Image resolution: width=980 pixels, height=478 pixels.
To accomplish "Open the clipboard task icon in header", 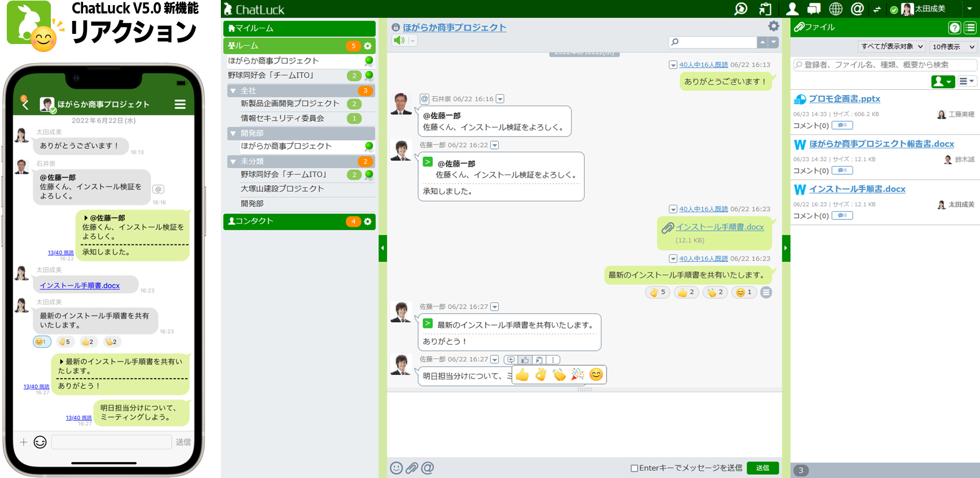I will pyautogui.click(x=765, y=9).
